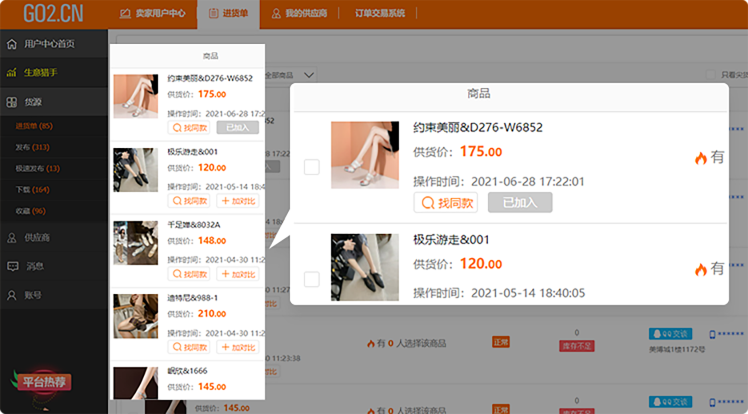Click 找同款 in the large popup
This screenshot has width=748, height=414.
[445, 203]
